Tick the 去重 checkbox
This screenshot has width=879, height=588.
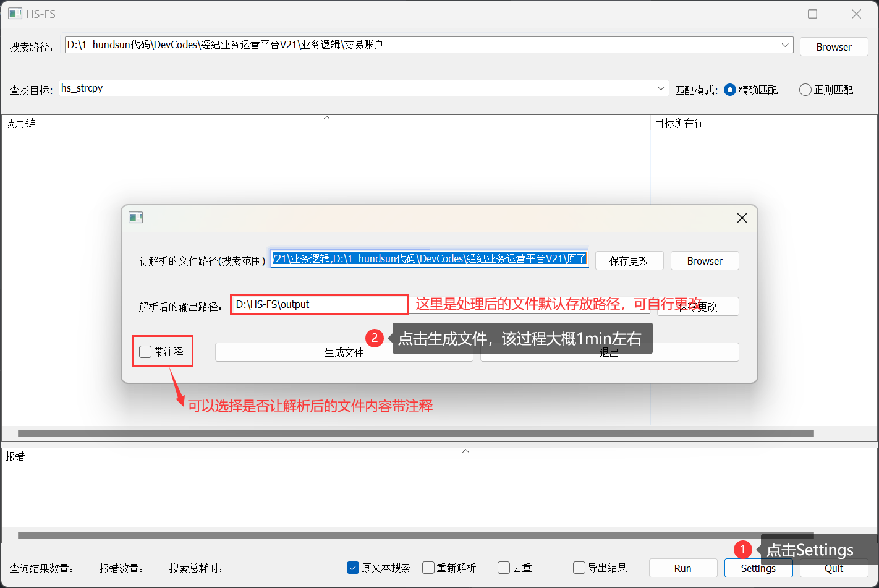pos(504,568)
